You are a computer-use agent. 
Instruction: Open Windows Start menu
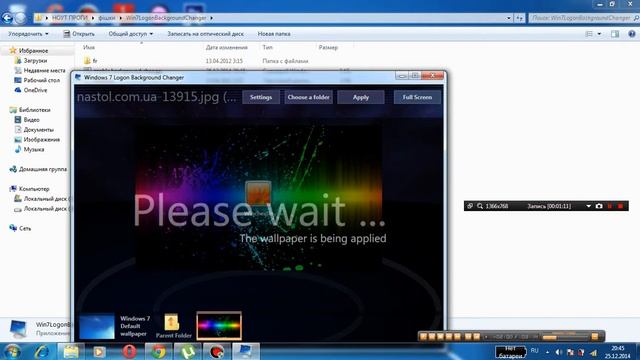12,351
